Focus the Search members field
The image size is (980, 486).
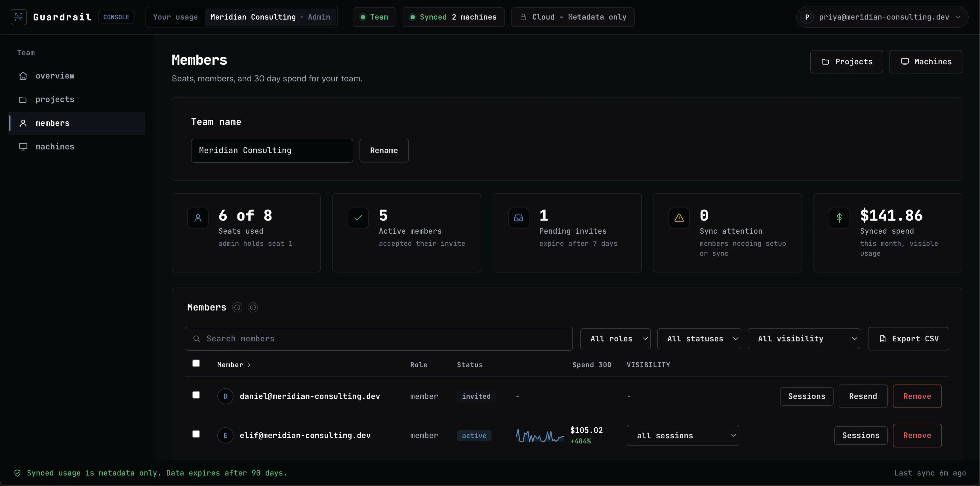[x=378, y=339]
